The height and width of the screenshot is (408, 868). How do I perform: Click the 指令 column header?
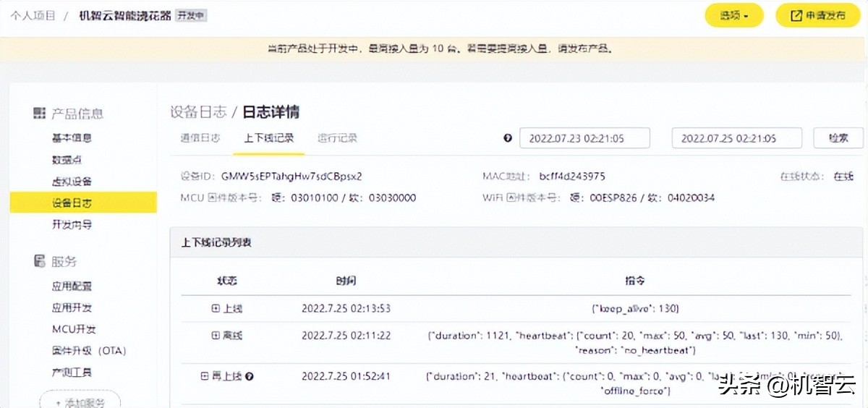(x=634, y=281)
